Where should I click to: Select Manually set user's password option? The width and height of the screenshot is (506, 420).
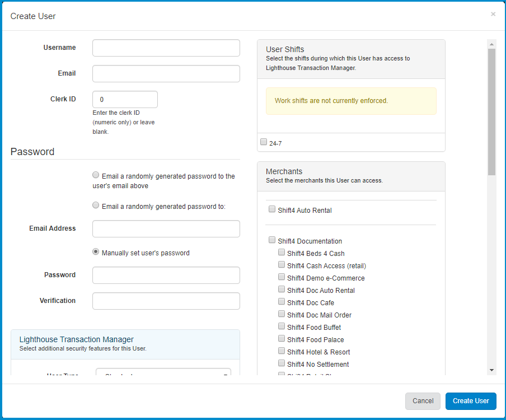click(x=96, y=252)
